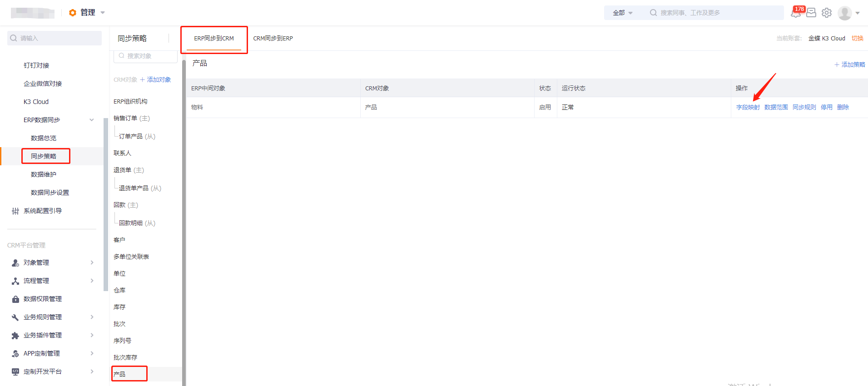
Task: Click the 添加对象 link
Action: point(159,79)
